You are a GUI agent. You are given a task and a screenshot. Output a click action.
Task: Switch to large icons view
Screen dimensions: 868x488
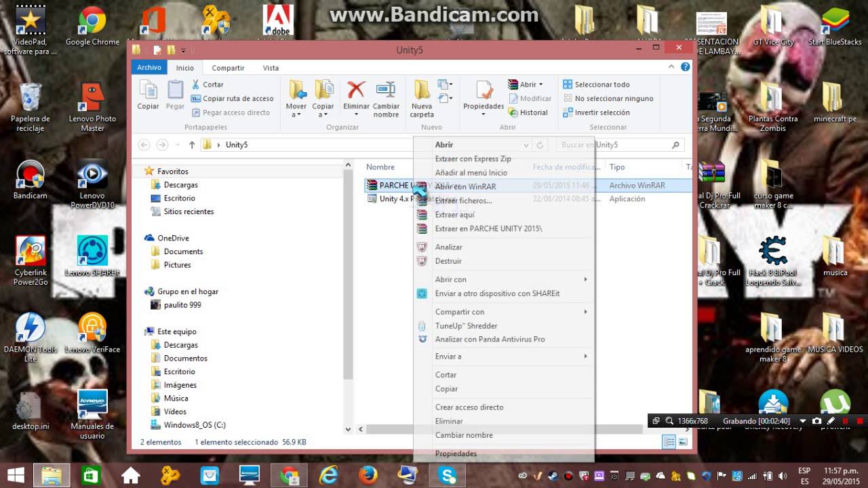pos(683,442)
